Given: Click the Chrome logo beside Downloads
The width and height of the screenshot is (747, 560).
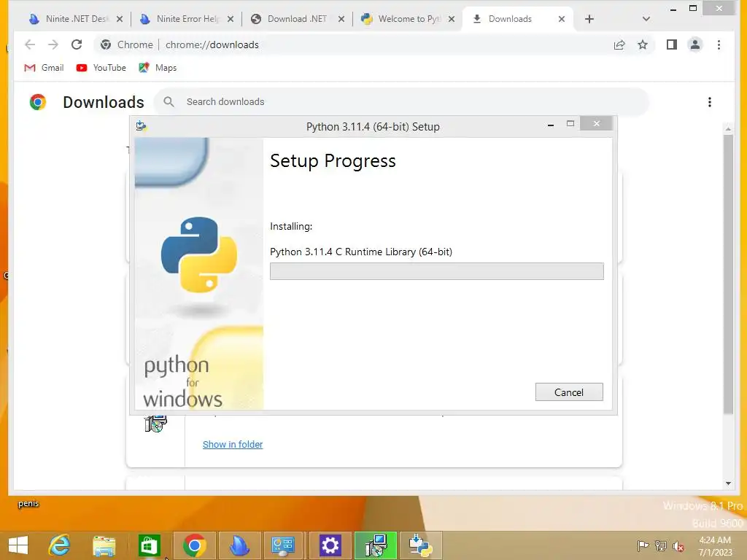Looking at the screenshot, I should click(x=38, y=102).
